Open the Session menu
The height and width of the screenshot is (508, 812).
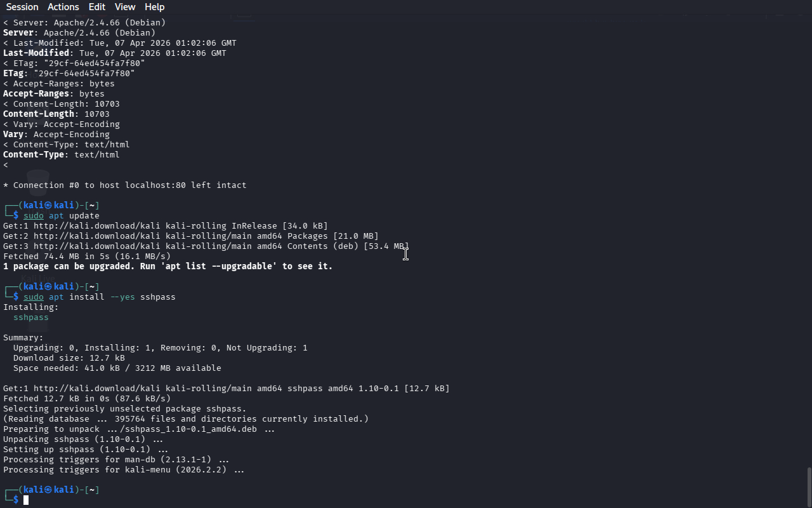(22, 7)
